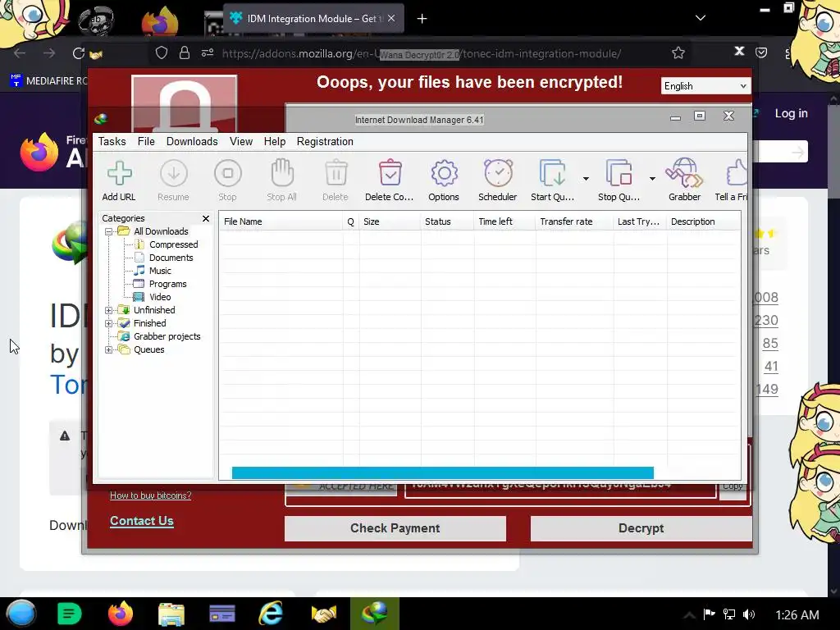Expand the Queues tree node
The width and height of the screenshot is (840, 630).
coord(109,349)
